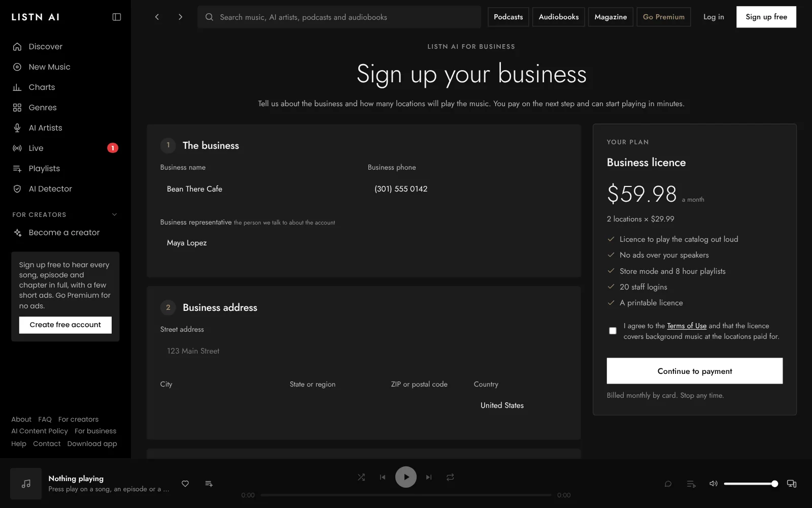Collapse the sidebar panel icon
The height and width of the screenshot is (508, 812).
117,17
